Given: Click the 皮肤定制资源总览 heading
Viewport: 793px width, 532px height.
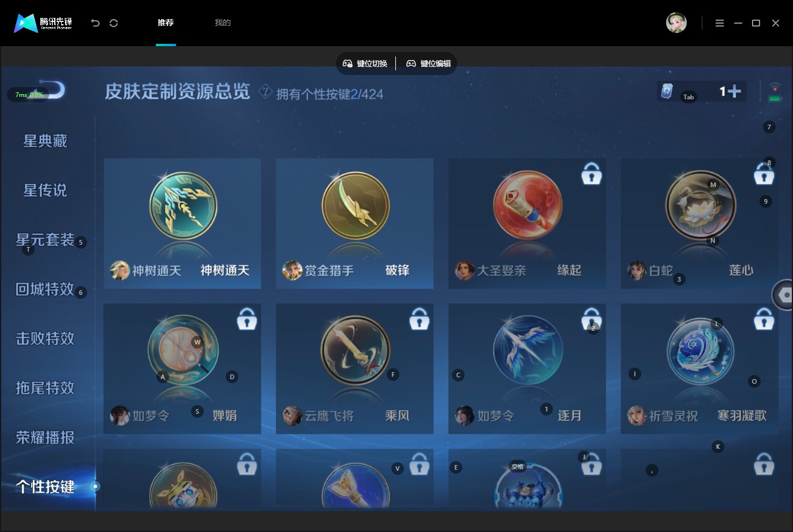Looking at the screenshot, I should 177,91.
